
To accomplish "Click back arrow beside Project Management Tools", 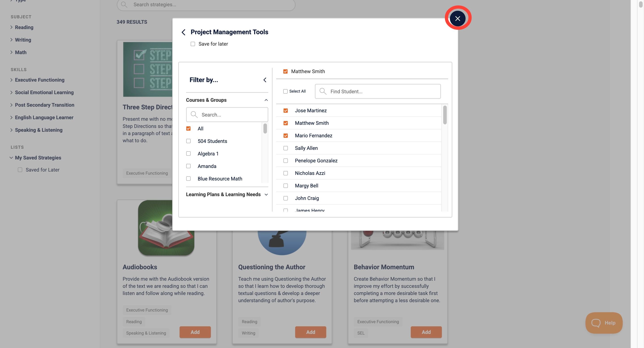I will pos(184,32).
